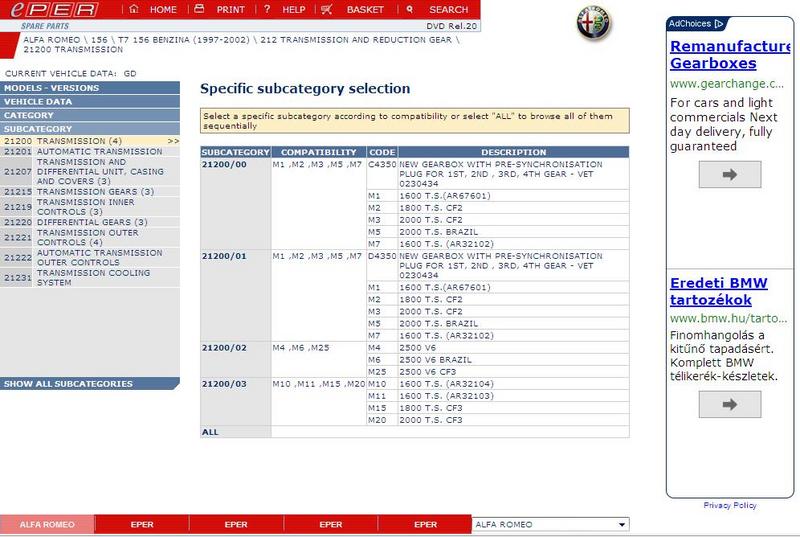Screen dimensions: 800x537
Task: Expand the Vehicle Data section
Action: (x=90, y=101)
